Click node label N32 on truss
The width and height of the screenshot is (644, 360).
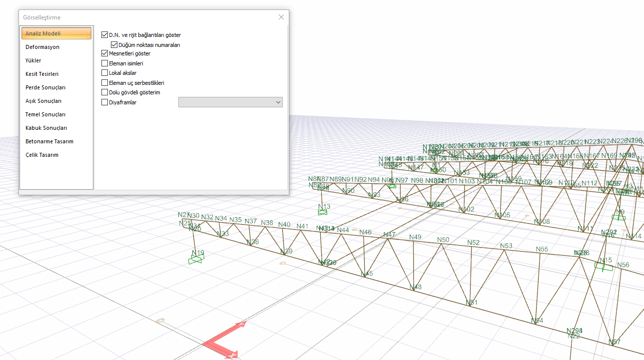(207, 217)
